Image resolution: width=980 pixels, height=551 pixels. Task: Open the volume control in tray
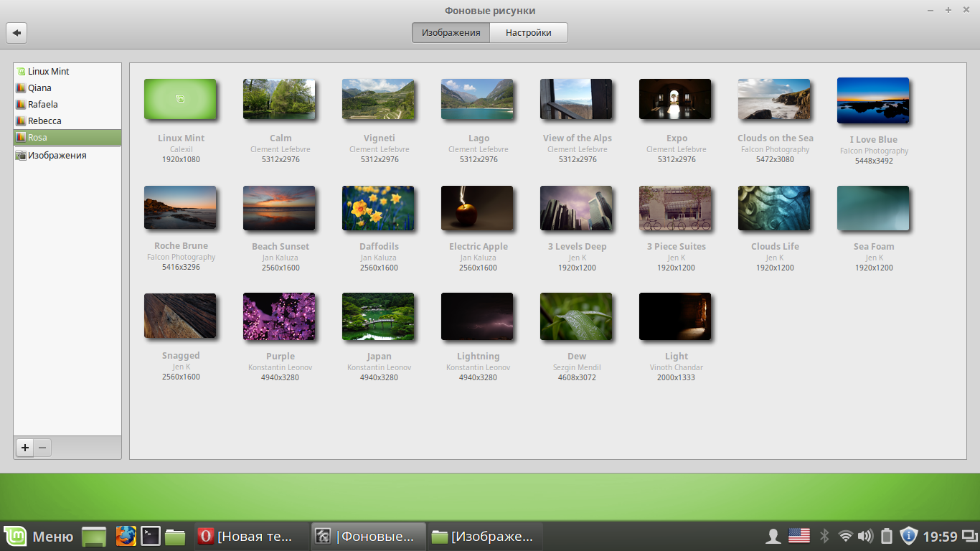point(866,536)
